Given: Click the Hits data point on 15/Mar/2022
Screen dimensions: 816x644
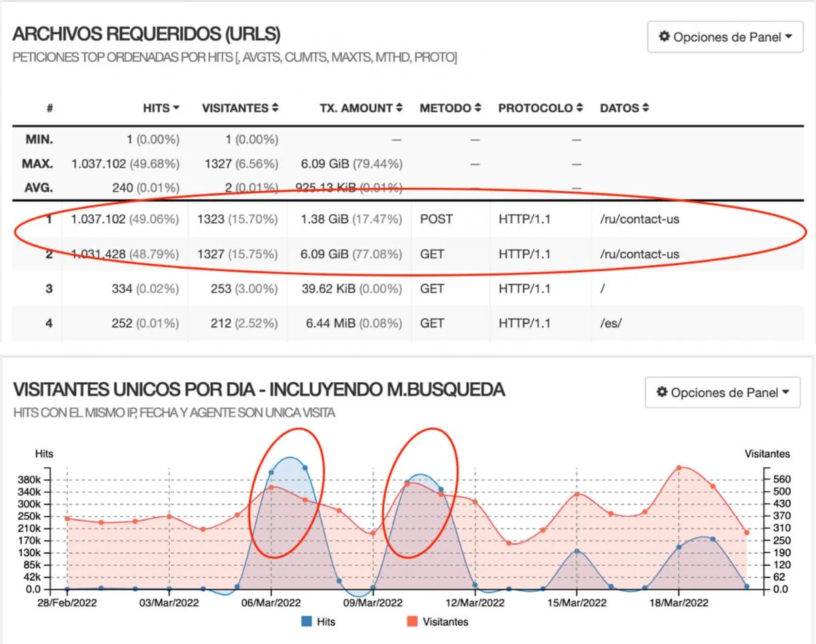Looking at the screenshot, I should [577, 551].
